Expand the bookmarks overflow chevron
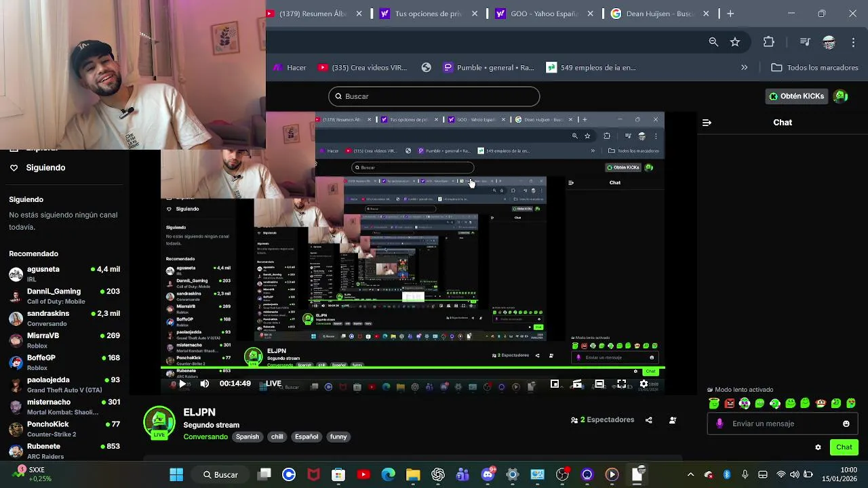The image size is (868, 488). (x=744, y=68)
